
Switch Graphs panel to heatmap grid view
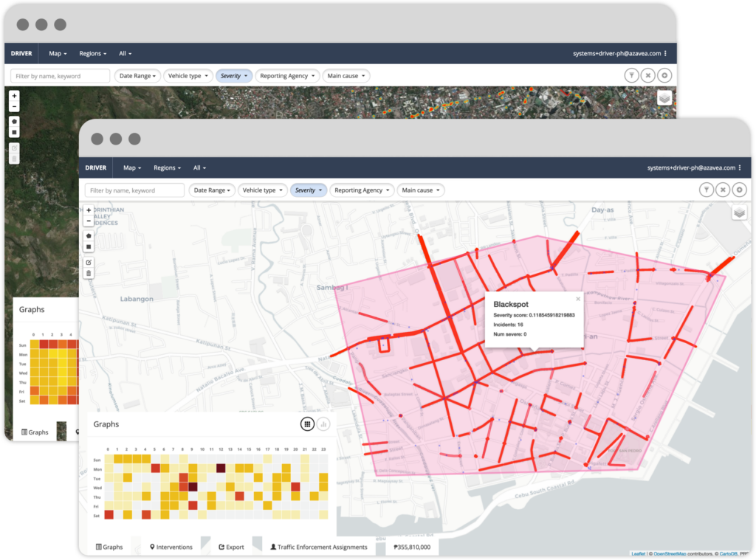306,424
